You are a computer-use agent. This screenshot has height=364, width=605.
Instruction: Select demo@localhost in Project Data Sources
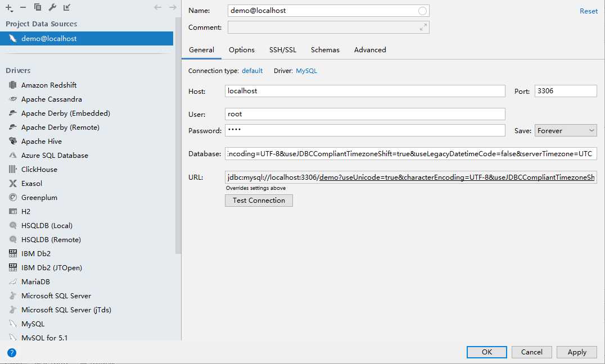(87, 39)
